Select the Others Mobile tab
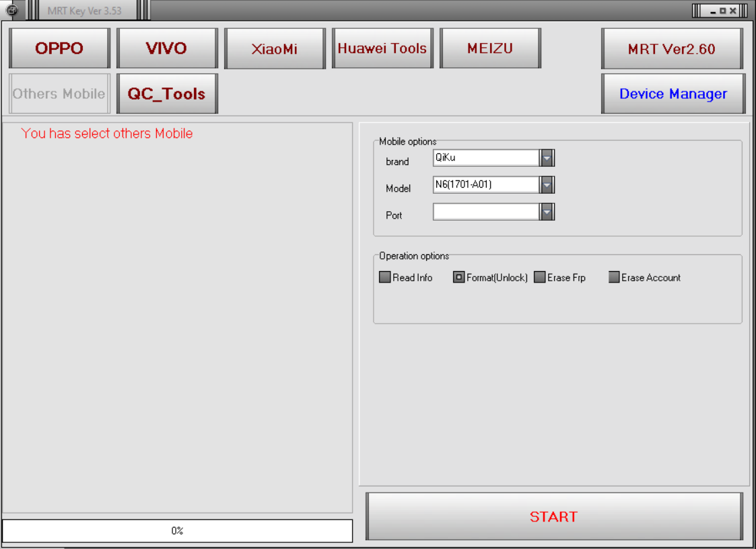The height and width of the screenshot is (549, 756). point(59,94)
